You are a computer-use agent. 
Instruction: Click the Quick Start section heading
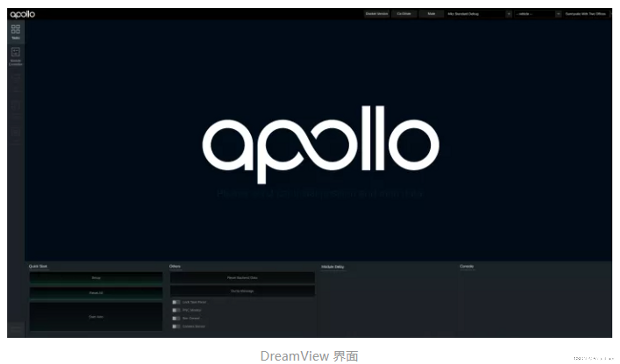(x=38, y=266)
